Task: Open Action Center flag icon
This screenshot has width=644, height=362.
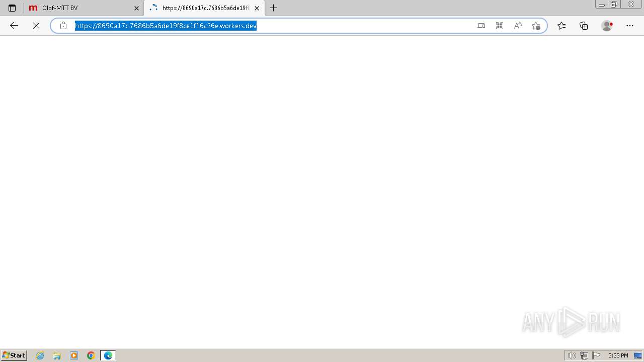Action: point(596,355)
